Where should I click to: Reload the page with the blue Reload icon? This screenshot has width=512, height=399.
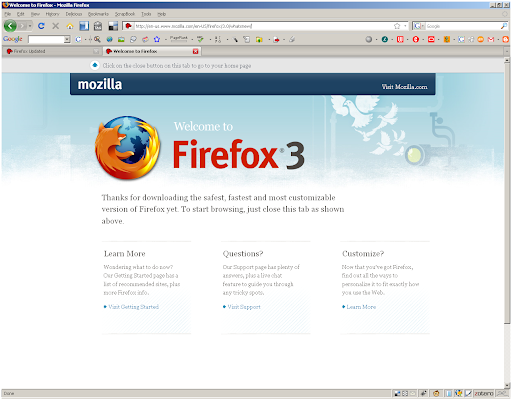point(41,26)
